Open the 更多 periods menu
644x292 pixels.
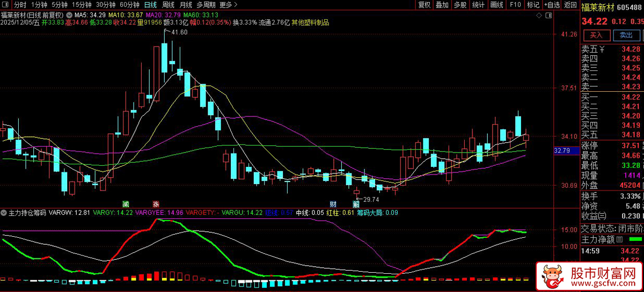click(x=228, y=5)
